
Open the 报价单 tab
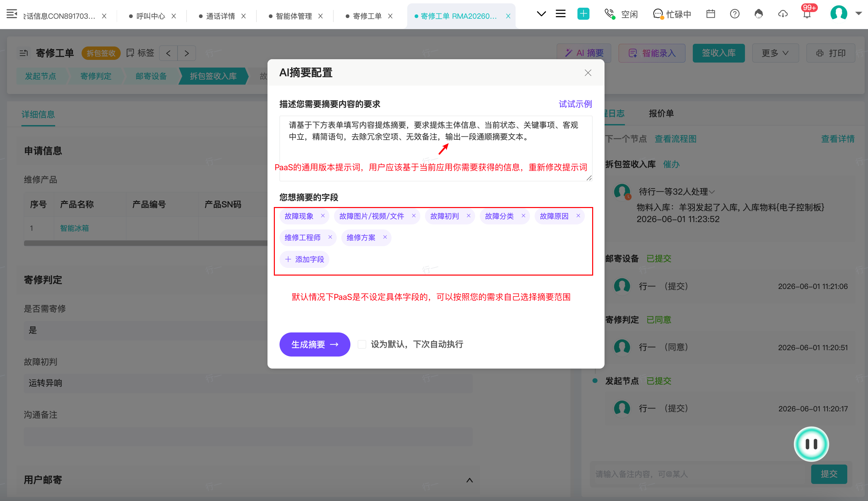(x=661, y=113)
